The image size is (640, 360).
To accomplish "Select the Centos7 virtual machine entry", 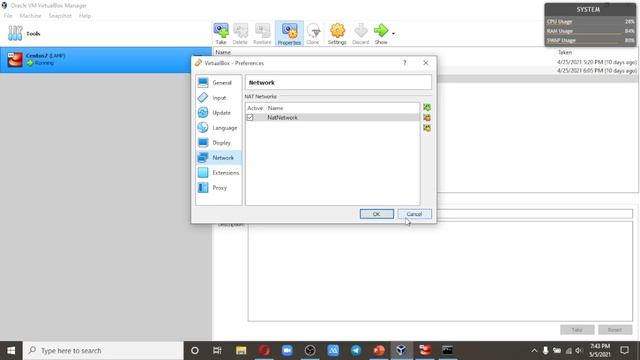I will 105,60.
